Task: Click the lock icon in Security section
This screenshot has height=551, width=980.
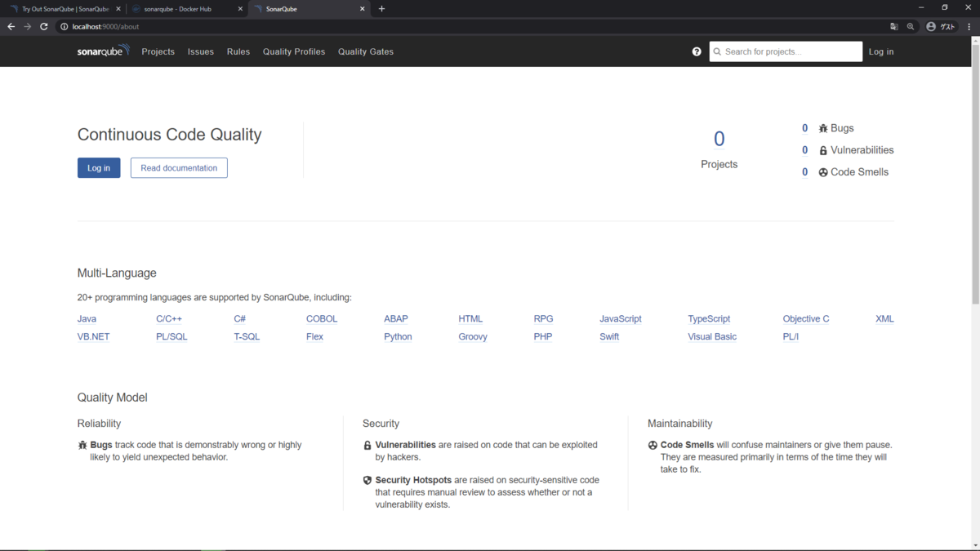Action: (x=367, y=445)
